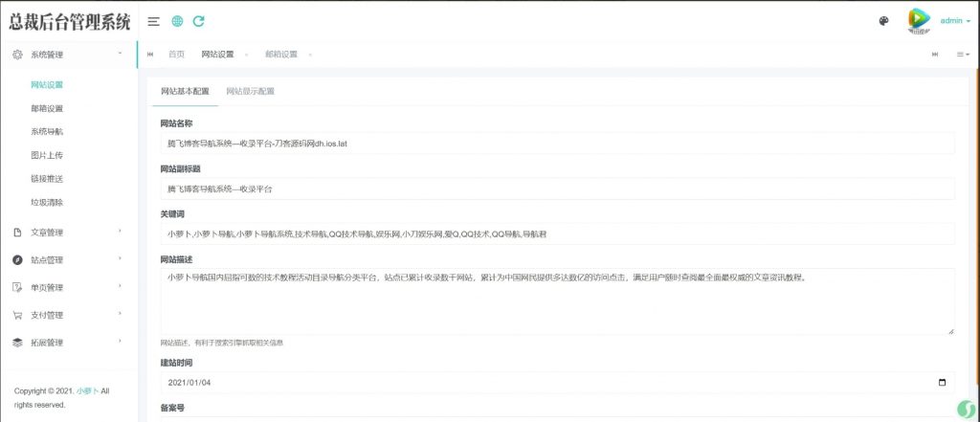Viewport: 980px width, 422px height.
Task: Open the tab operations dropdown menu
Action: 963,55
